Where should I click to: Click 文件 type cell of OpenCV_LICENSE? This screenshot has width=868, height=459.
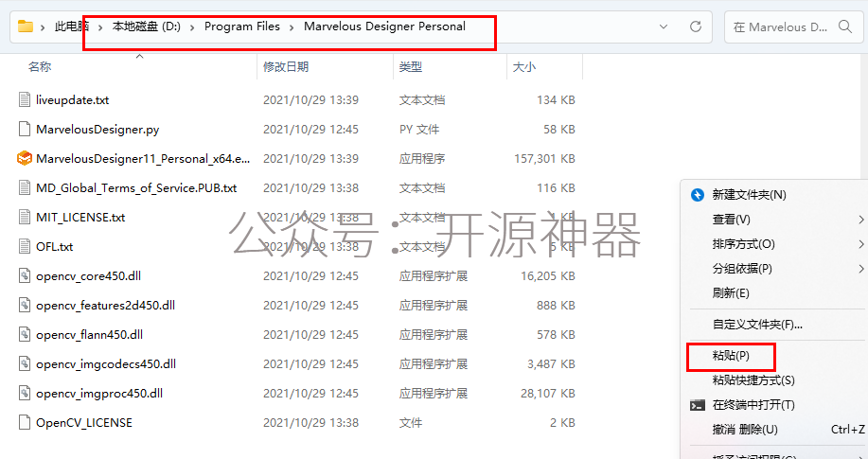(411, 423)
